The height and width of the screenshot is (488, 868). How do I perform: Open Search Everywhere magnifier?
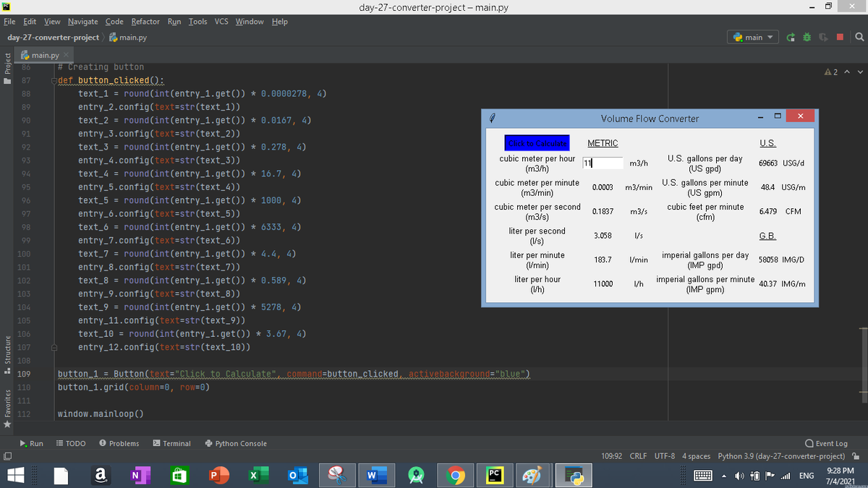[x=858, y=38]
